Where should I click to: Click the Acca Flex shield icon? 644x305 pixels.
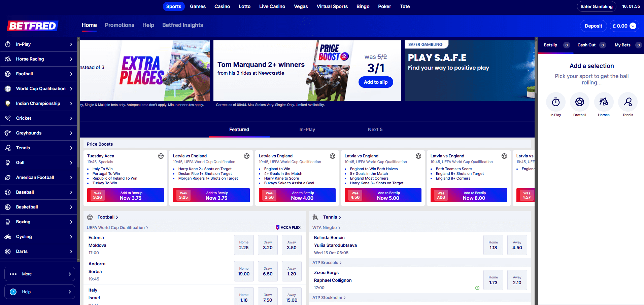coord(277,227)
